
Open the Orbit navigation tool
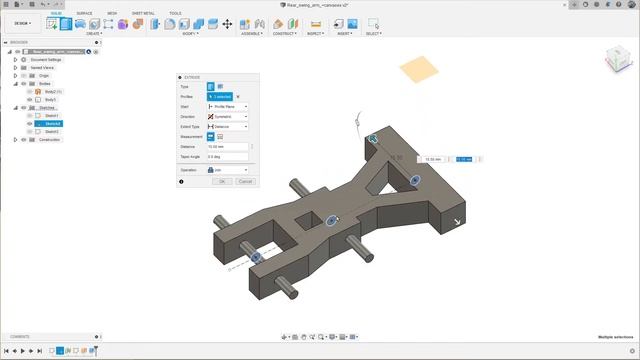tap(284, 337)
